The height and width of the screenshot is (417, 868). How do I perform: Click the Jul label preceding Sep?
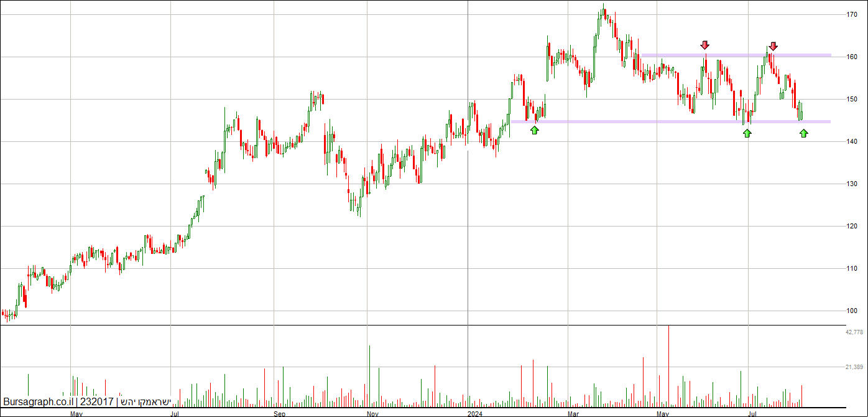(175, 413)
